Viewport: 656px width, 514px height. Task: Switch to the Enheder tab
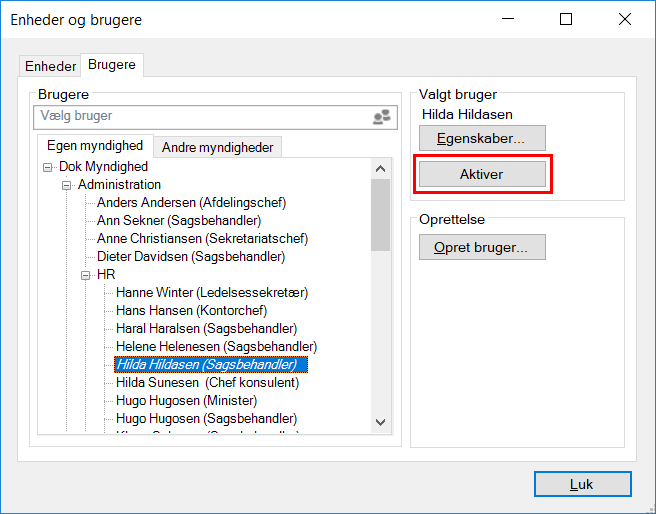[x=51, y=66]
